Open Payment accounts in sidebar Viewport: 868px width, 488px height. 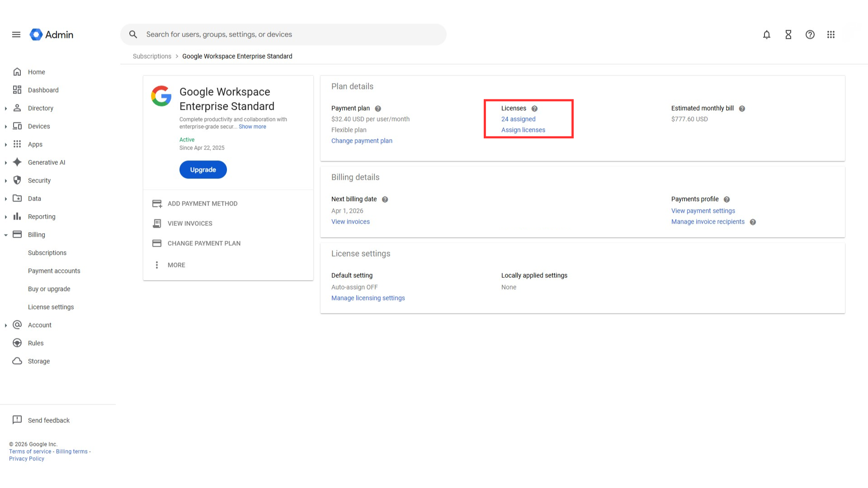point(54,271)
